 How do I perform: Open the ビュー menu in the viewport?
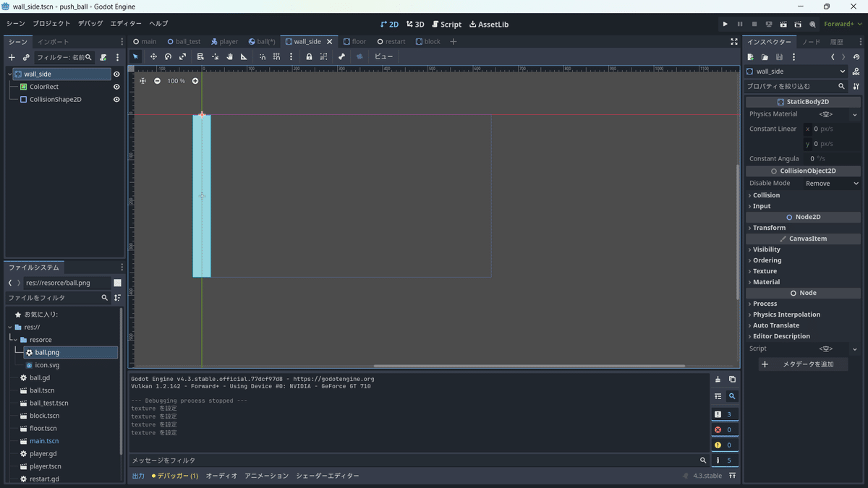(383, 56)
